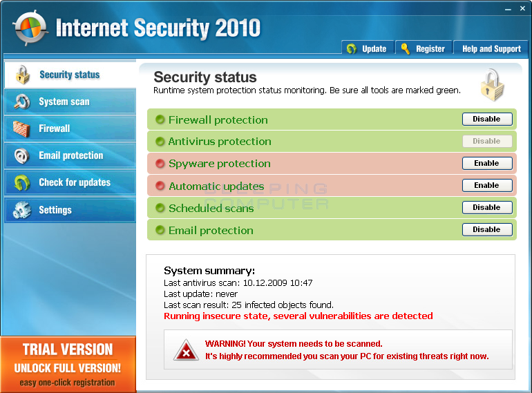Click the brick wall Firewall icon
The height and width of the screenshot is (393, 532).
click(x=21, y=129)
